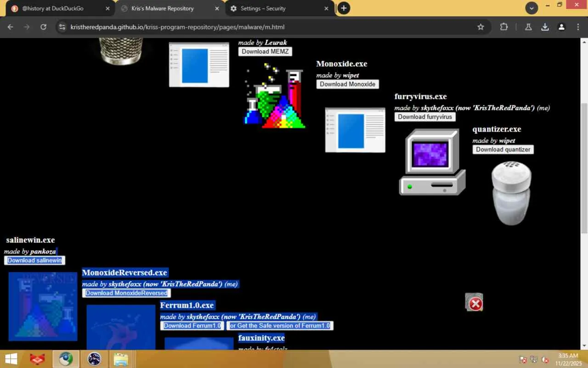The image size is (588, 368).
Task: Open the network status tray icon
Action: tap(534, 360)
